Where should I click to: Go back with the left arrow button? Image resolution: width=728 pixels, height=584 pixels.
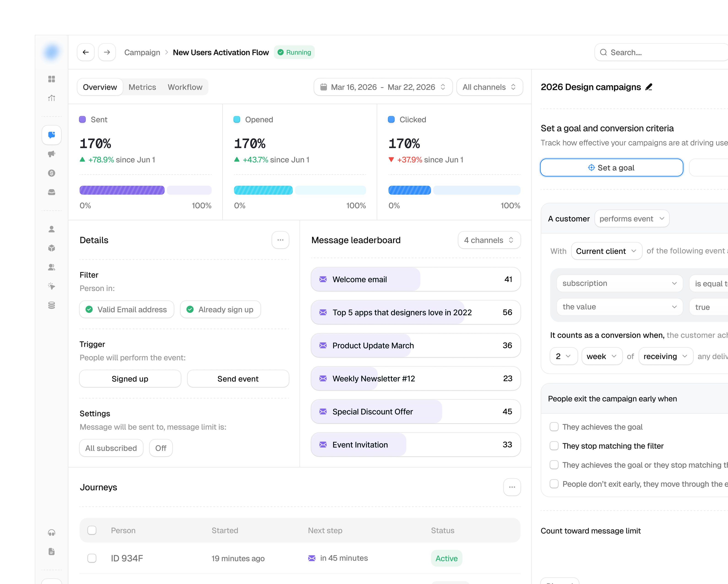86,52
